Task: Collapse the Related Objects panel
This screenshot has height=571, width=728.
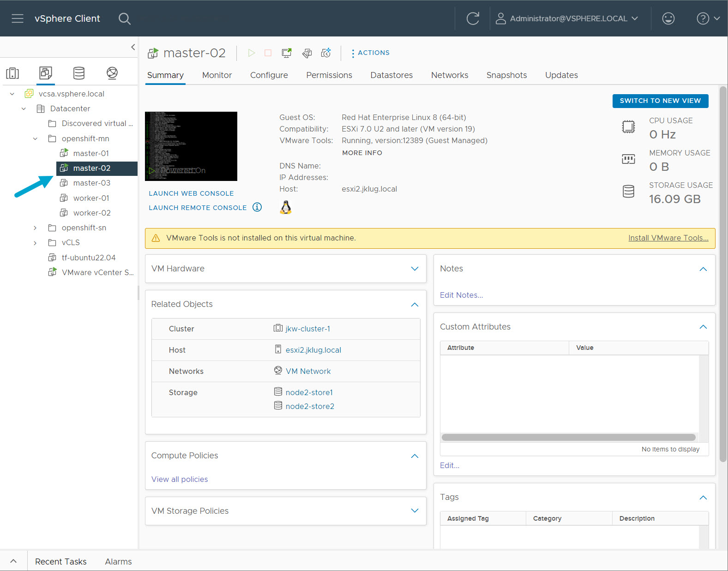Action: point(415,304)
